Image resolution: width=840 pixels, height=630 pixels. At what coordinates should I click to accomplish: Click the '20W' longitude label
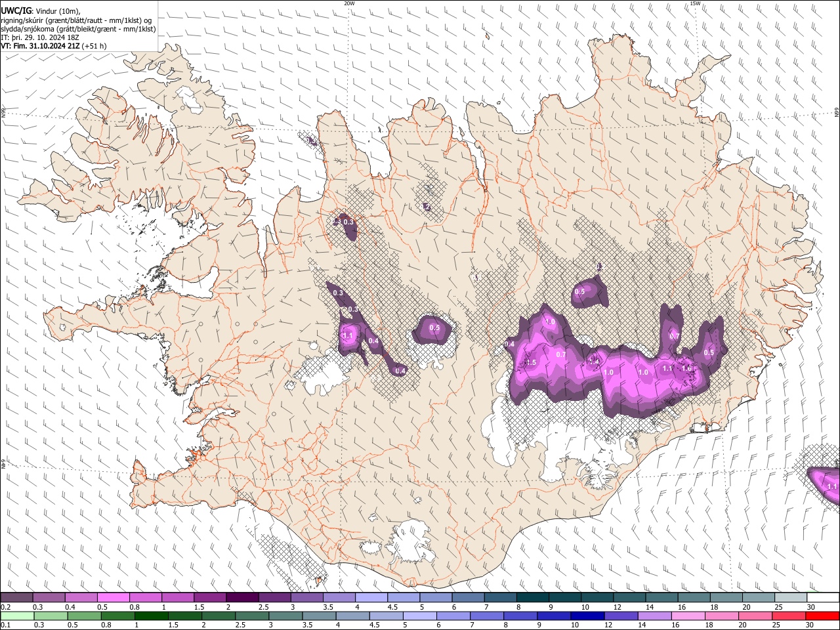(349, 3)
